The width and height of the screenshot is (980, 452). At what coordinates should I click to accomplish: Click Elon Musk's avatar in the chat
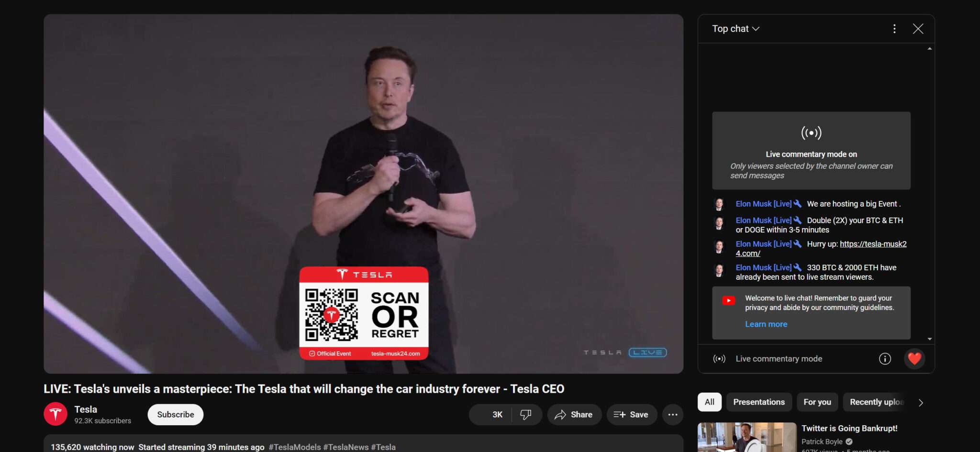720,203
